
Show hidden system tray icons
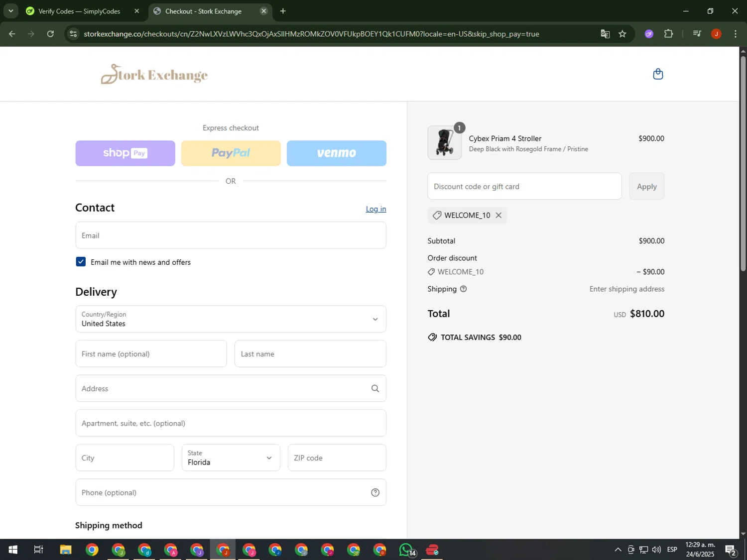618,550
